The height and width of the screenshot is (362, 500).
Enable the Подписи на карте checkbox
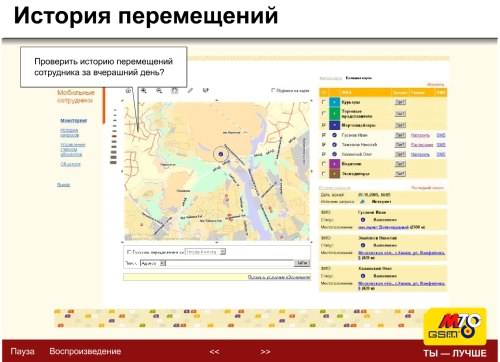273,90
